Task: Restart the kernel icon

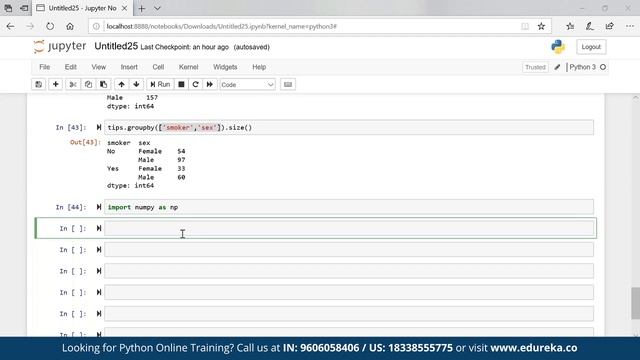Action: [x=196, y=84]
